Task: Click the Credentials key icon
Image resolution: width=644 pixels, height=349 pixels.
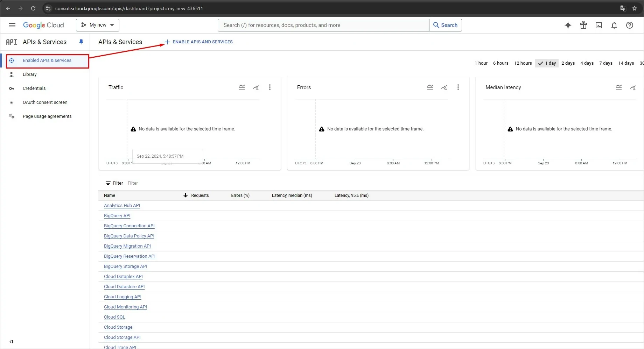Action: tap(12, 88)
